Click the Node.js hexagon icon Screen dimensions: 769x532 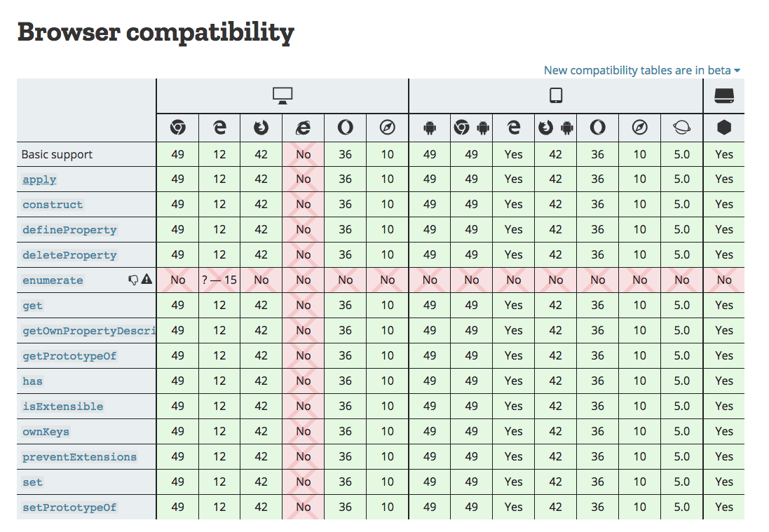tap(724, 128)
